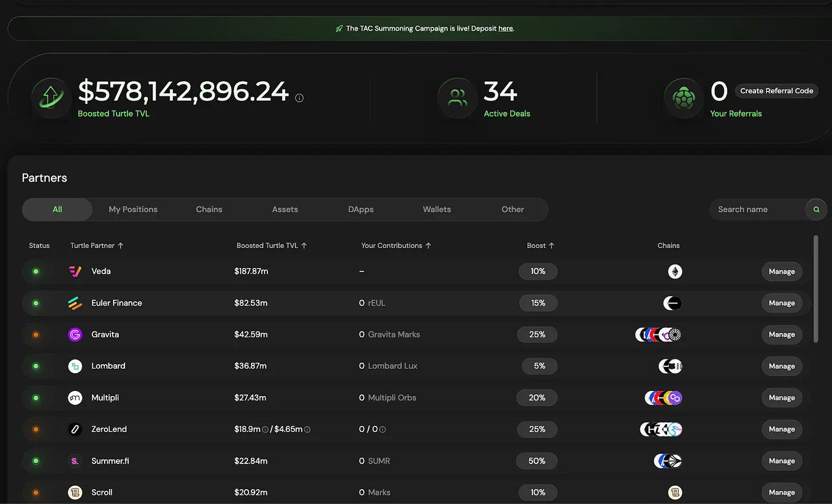Focus the Search name input field

coord(756,210)
